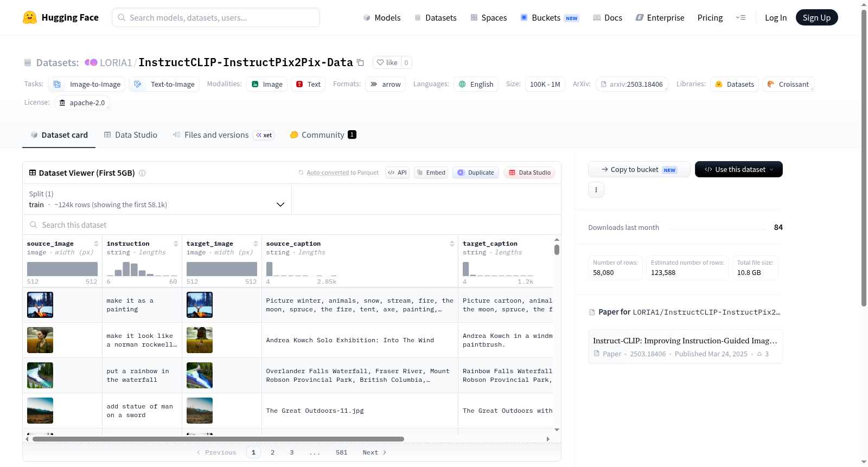Open the Use this dataset dropdown
Viewport: 868px width, 467px height.
pos(739,169)
